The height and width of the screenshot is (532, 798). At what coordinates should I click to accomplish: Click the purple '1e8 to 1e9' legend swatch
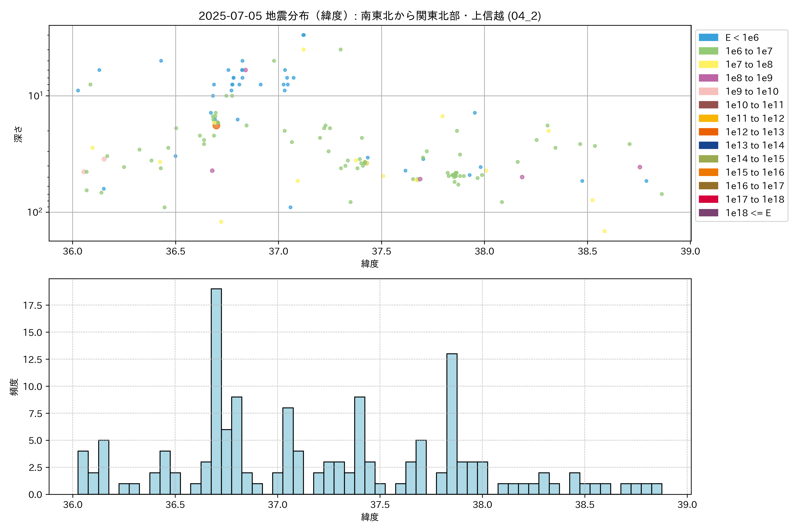point(708,78)
